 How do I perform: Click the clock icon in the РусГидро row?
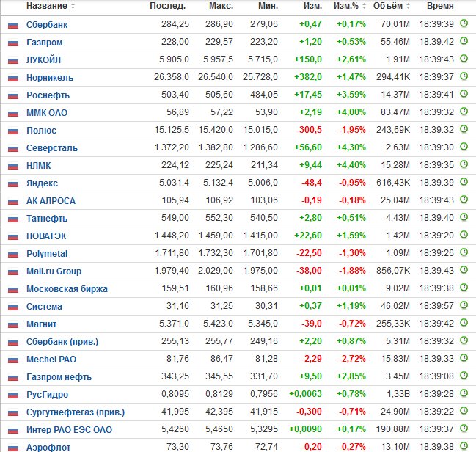coord(464,393)
